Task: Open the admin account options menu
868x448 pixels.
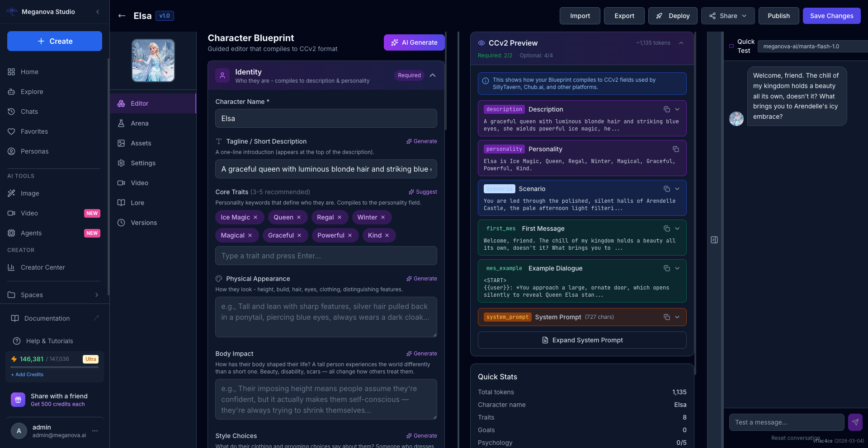Action: pyautogui.click(x=95, y=431)
